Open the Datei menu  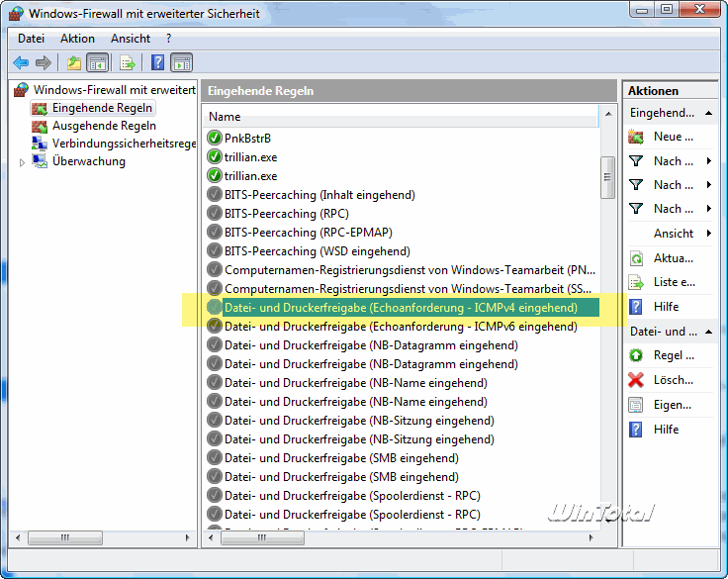pos(31,39)
